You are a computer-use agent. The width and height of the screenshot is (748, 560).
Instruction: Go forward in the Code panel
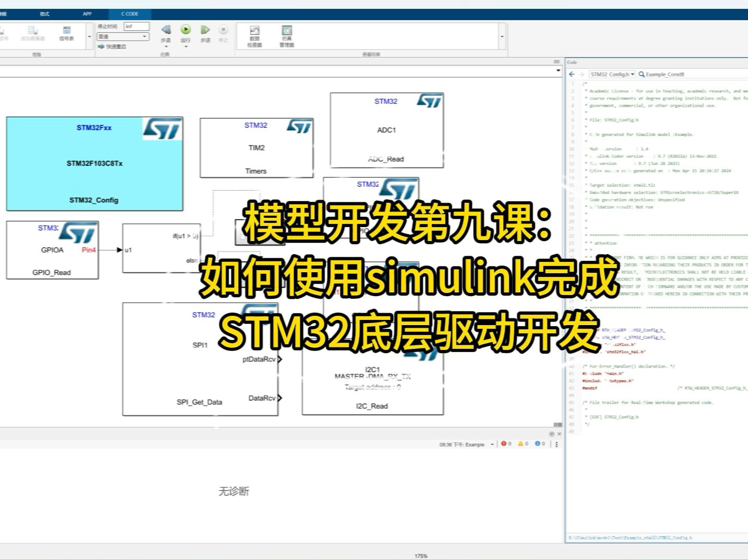coord(581,75)
